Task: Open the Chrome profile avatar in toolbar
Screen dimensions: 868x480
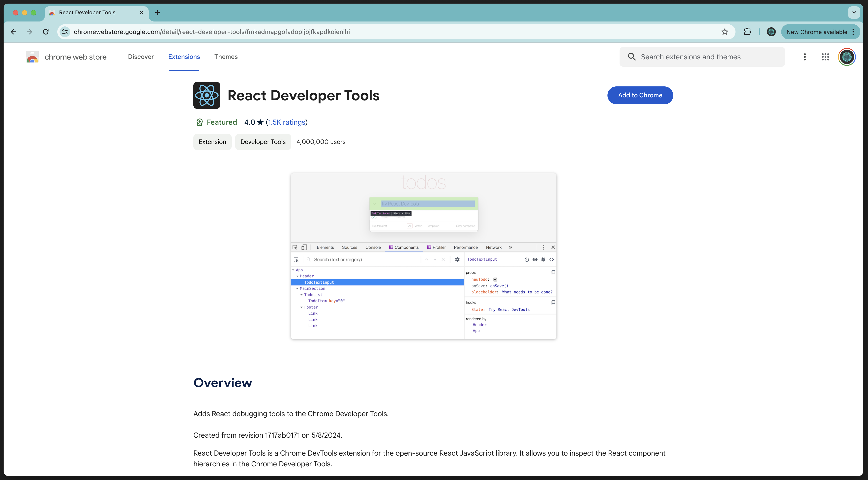Action: tap(771, 32)
